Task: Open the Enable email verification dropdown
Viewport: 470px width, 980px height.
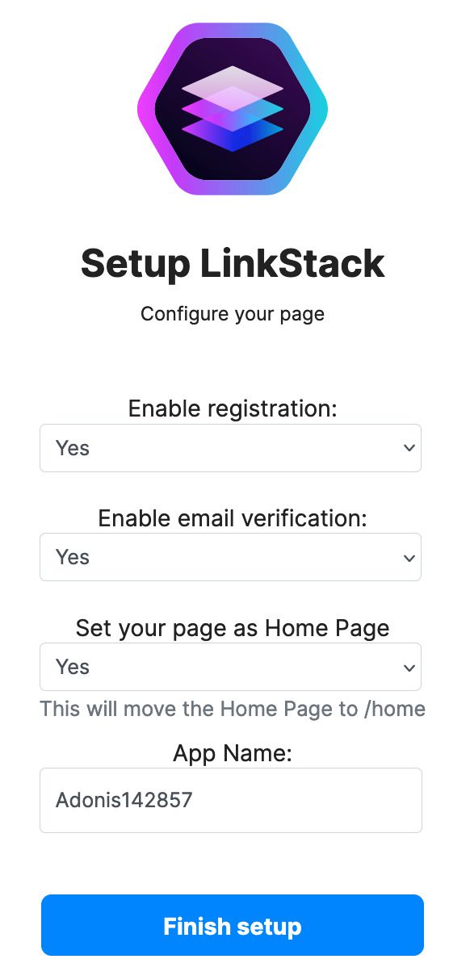Action: [x=231, y=557]
